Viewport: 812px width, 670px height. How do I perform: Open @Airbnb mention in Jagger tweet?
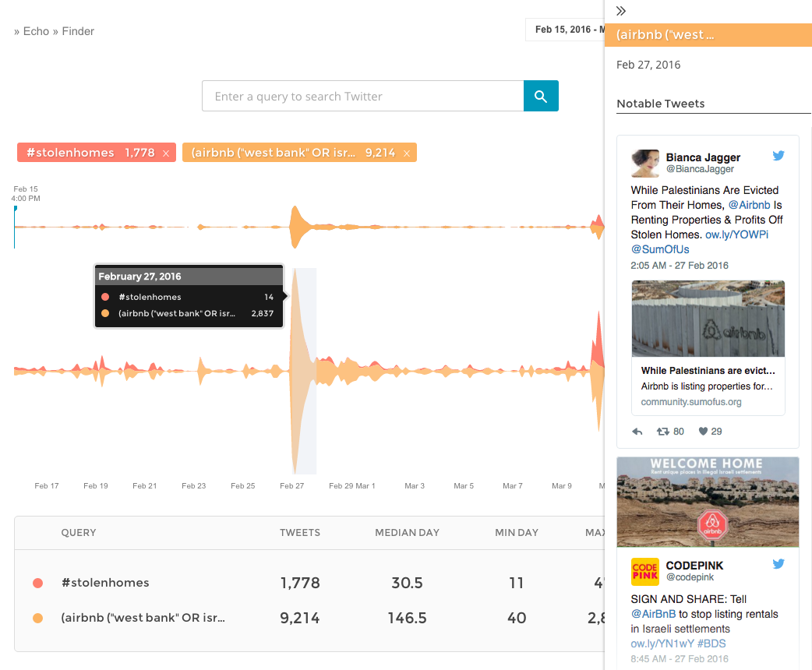pyautogui.click(x=750, y=205)
